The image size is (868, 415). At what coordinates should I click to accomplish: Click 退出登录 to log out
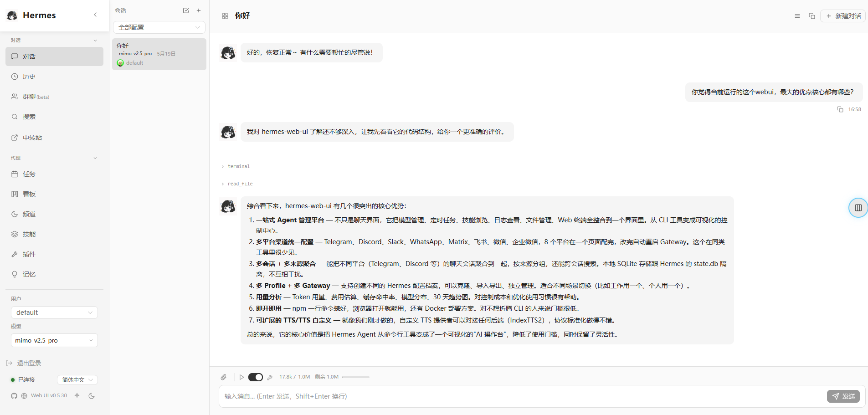pyautogui.click(x=24, y=363)
